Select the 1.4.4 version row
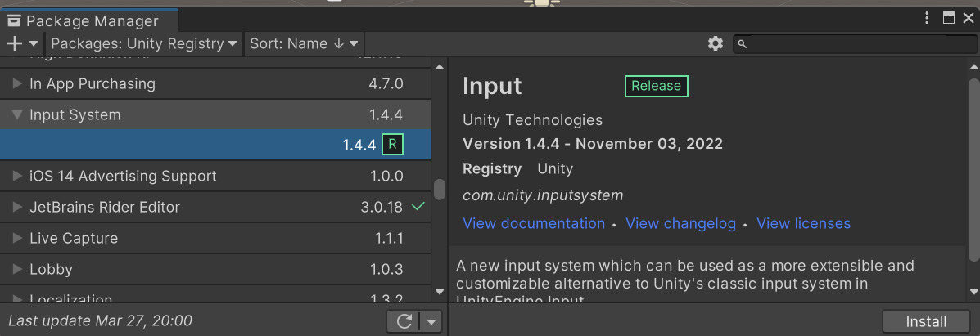 (215, 145)
